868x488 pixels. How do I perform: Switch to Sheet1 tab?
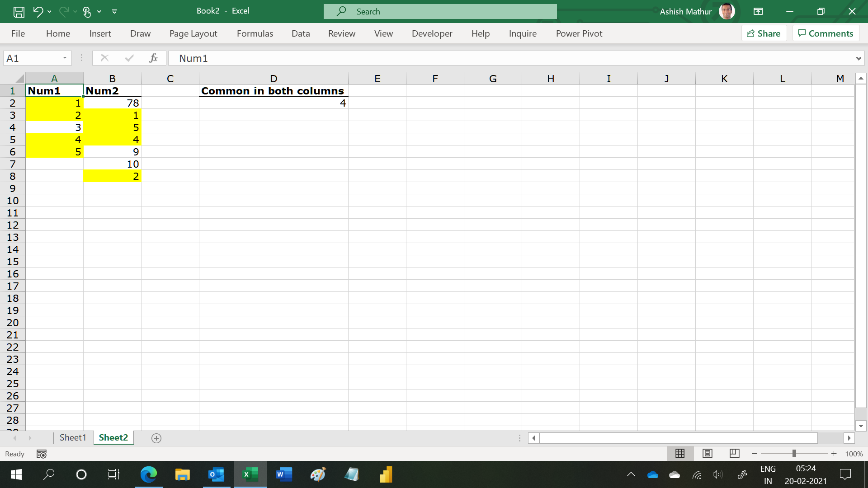(x=72, y=437)
